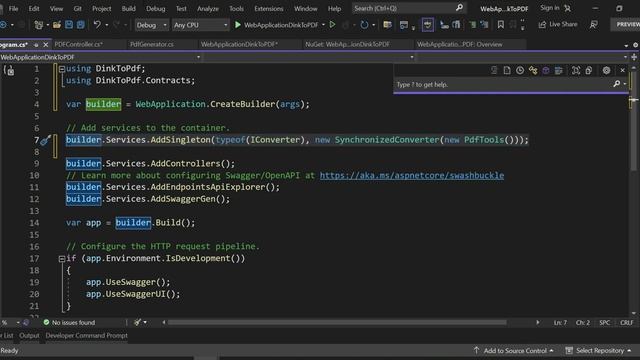Viewport: 640px width, 360px height.
Task: Click the Hot Reload restart icon
Action: (364, 25)
